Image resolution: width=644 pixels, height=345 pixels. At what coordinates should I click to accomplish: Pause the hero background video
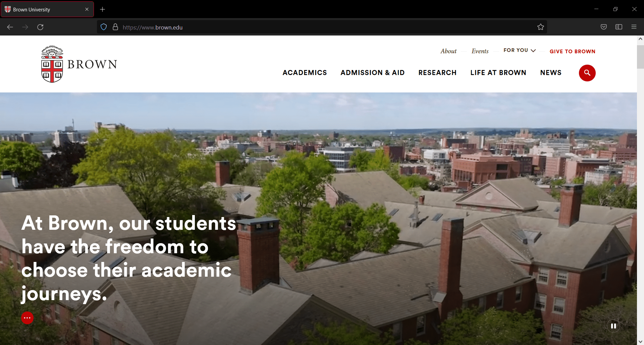pos(613,326)
